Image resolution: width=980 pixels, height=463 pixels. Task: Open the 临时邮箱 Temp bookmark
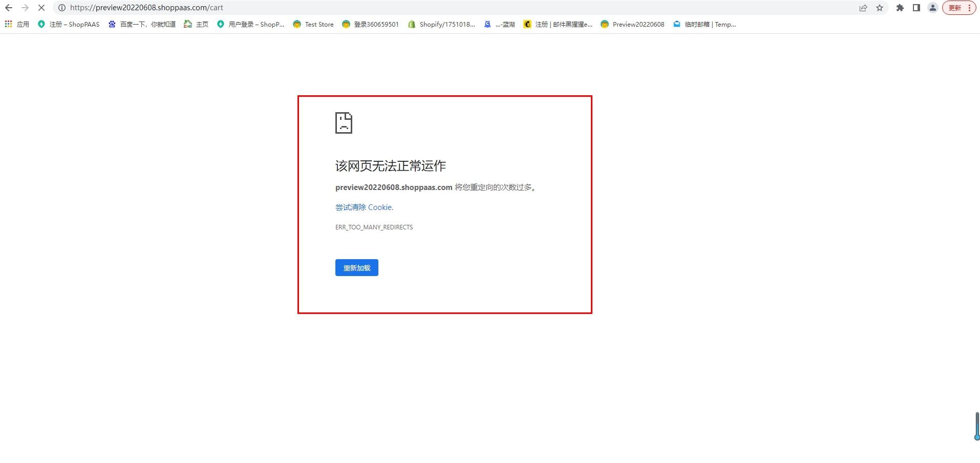pyautogui.click(x=705, y=24)
